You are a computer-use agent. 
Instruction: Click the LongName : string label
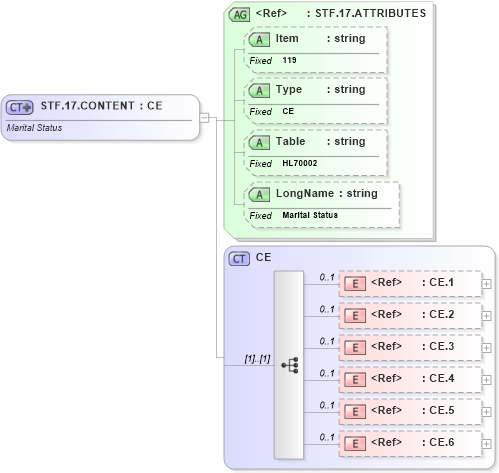pyautogui.click(x=327, y=194)
